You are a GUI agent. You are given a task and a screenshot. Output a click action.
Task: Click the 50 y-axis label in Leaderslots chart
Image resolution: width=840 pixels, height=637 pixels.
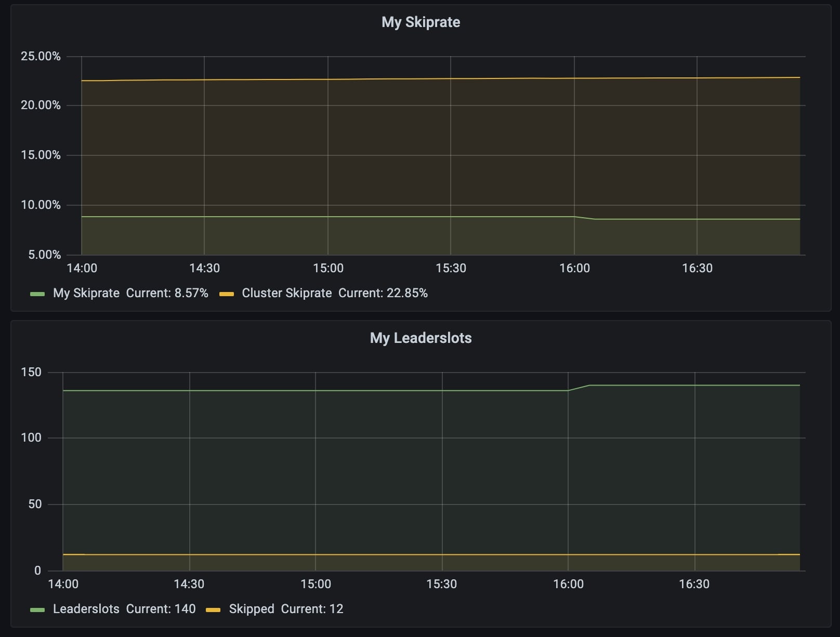coord(35,504)
